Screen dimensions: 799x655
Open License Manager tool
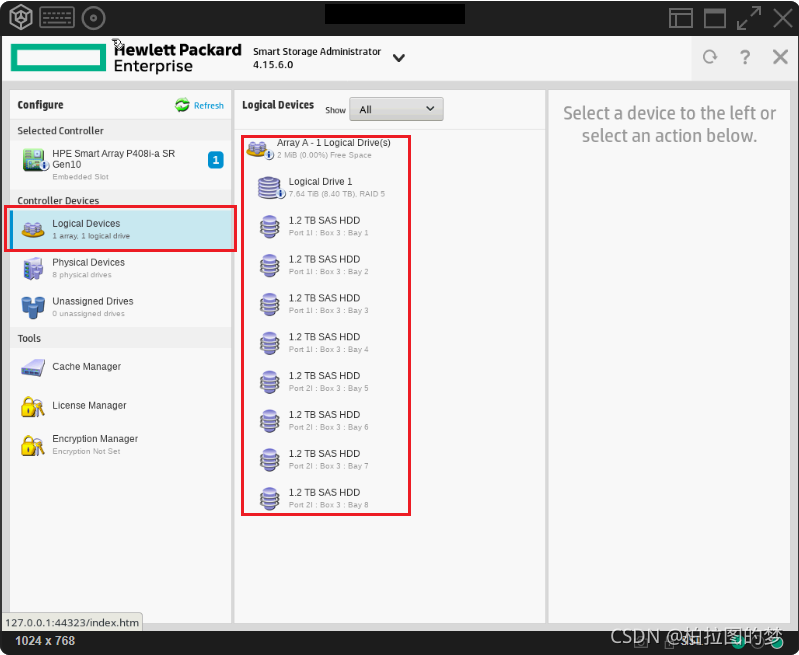(x=121, y=406)
